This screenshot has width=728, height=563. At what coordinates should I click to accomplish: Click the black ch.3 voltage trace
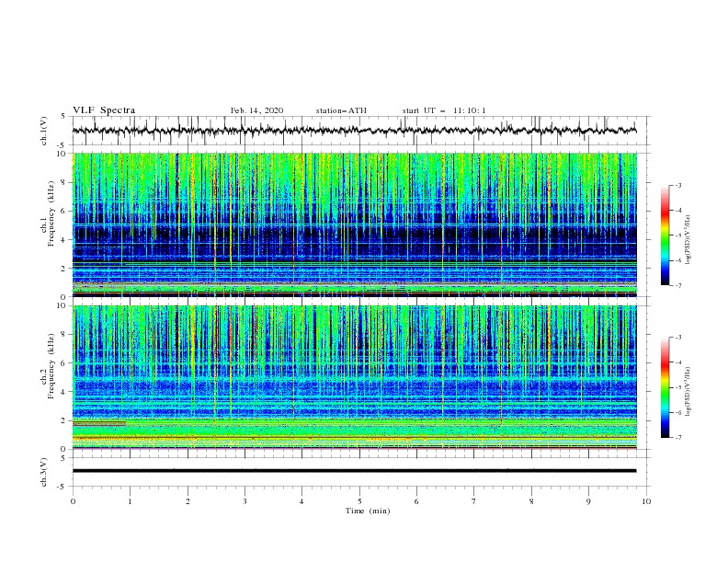tap(354, 471)
